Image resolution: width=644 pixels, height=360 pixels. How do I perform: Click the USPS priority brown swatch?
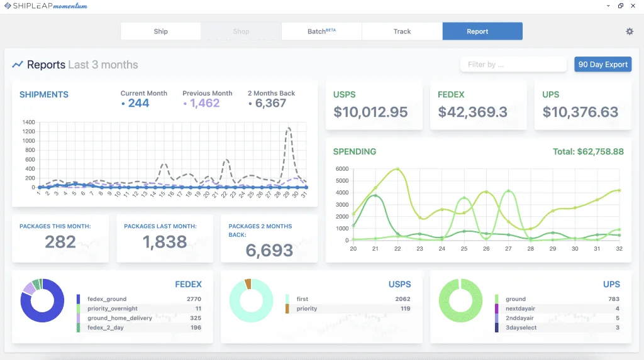(x=287, y=308)
